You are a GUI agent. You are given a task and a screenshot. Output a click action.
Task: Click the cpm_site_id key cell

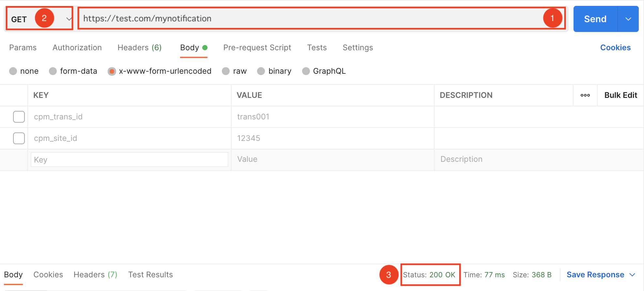(x=130, y=138)
